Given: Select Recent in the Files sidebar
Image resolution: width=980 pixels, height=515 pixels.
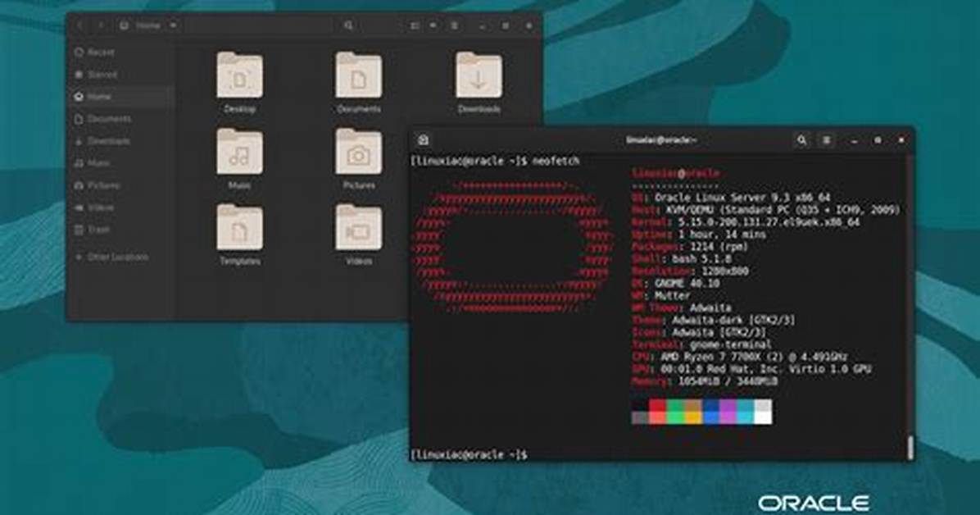Looking at the screenshot, I should click(120, 52).
